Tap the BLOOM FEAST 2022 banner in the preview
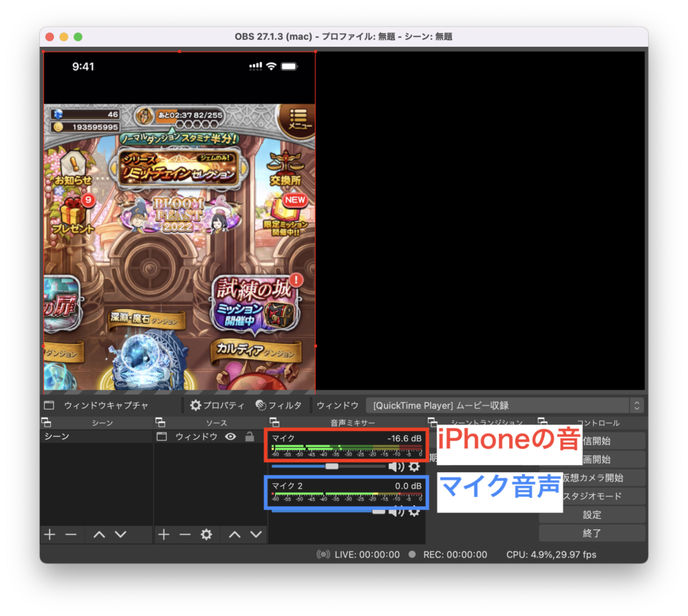This screenshot has width=688, height=616. click(x=180, y=215)
